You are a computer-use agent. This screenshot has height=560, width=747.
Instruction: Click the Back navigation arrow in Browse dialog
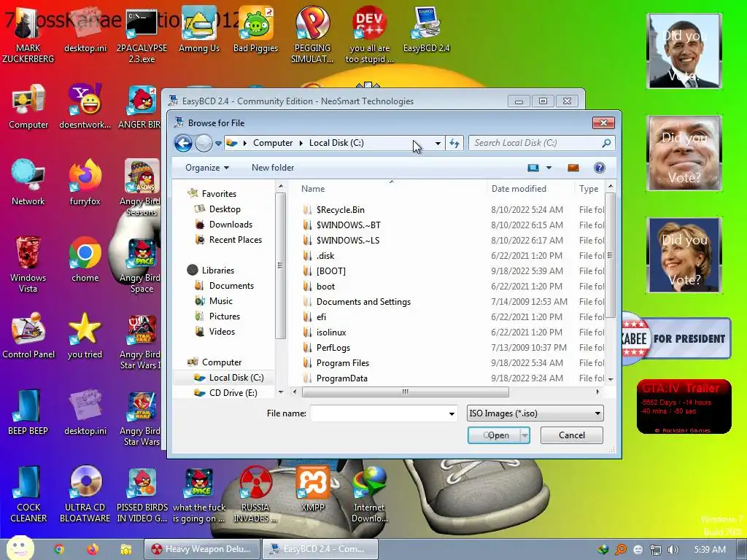click(x=183, y=143)
